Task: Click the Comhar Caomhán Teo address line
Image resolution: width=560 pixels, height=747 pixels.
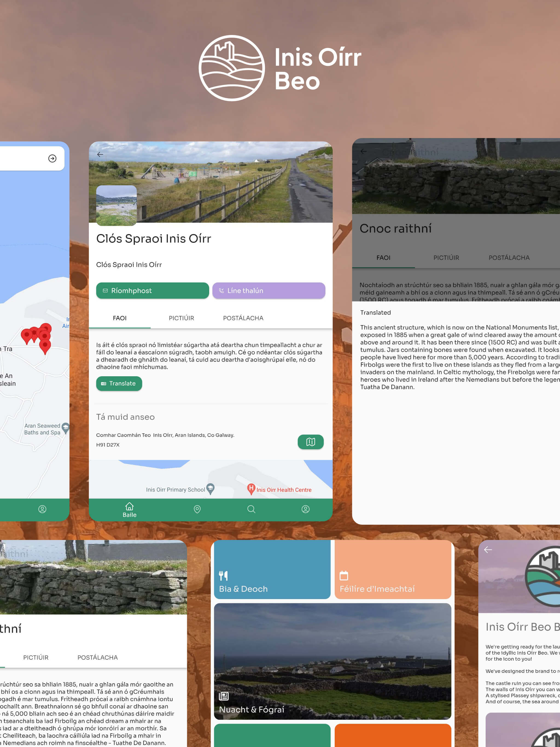Action: point(165,435)
